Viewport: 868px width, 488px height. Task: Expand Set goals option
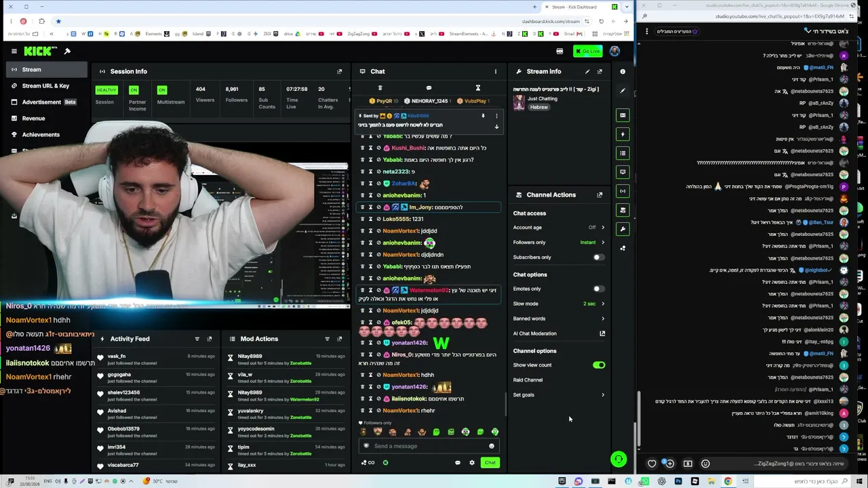coord(603,395)
